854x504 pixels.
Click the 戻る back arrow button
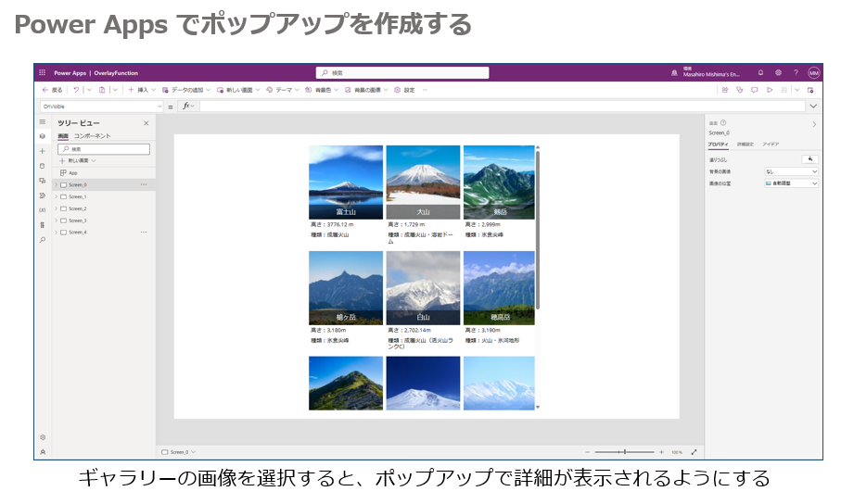click(52, 90)
